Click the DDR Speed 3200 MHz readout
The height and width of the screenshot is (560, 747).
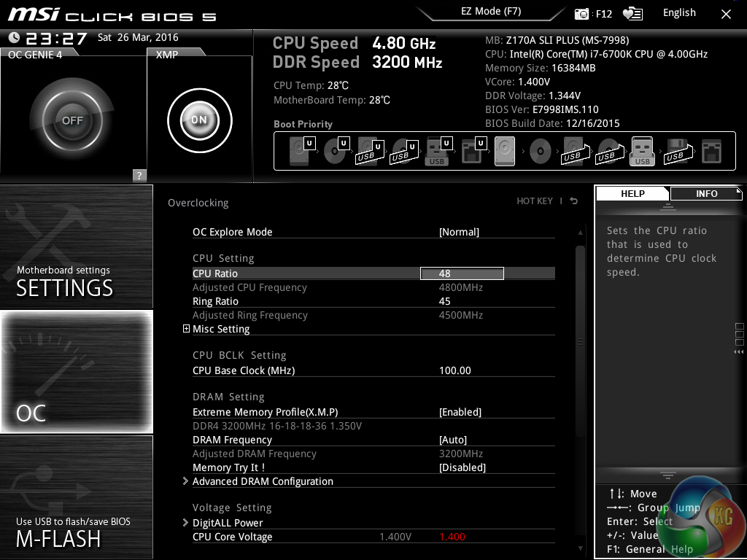(357, 63)
